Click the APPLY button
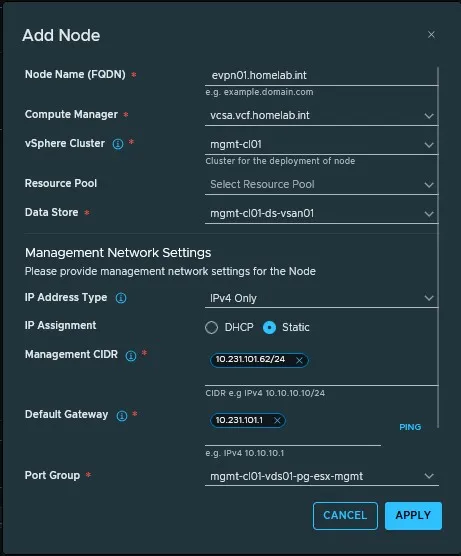The width and height of the screenshot is (461, 556). [413, 516]
